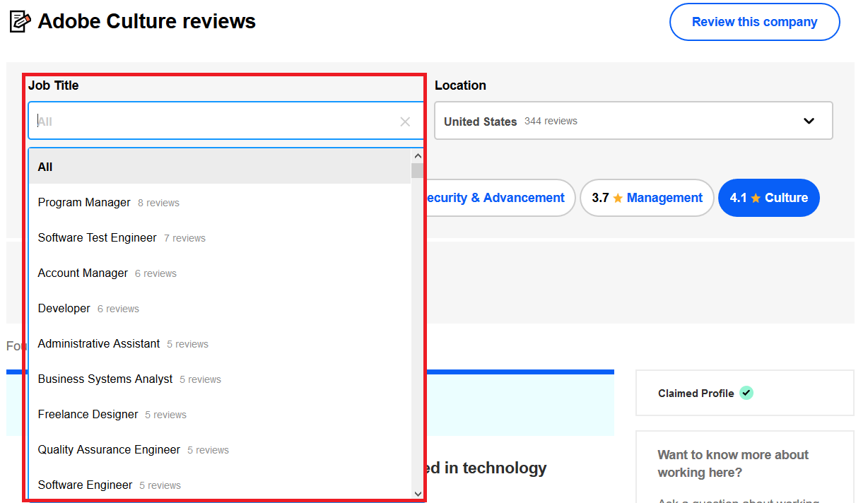The image size is (868, 503).
Task: Click the dropdown list scroll down arrow
Action: point(417,494)
